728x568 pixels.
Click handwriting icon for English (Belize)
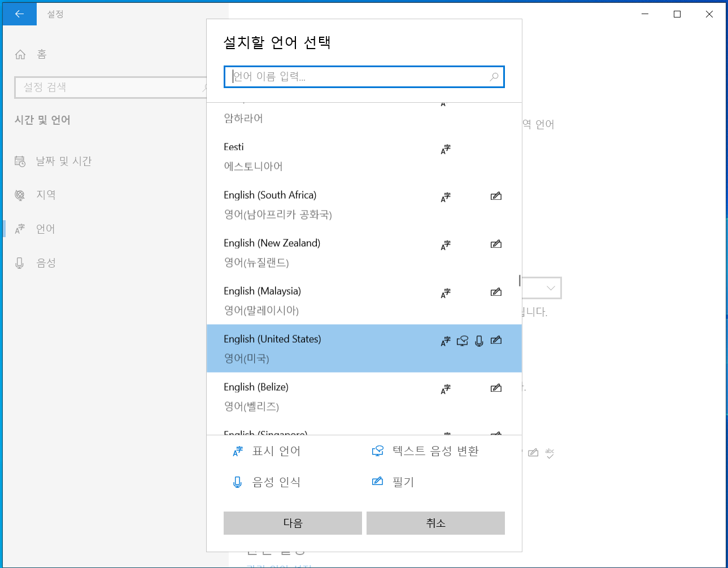496,388
